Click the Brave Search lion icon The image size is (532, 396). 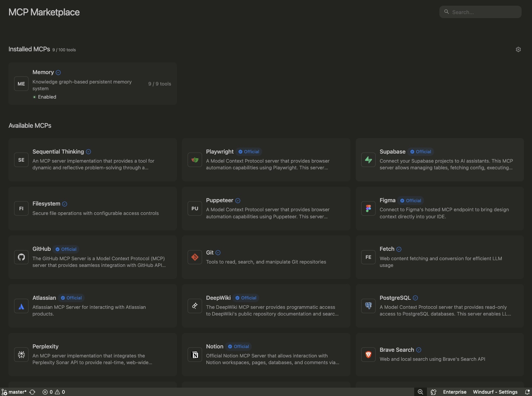click(x=368, y=355)
